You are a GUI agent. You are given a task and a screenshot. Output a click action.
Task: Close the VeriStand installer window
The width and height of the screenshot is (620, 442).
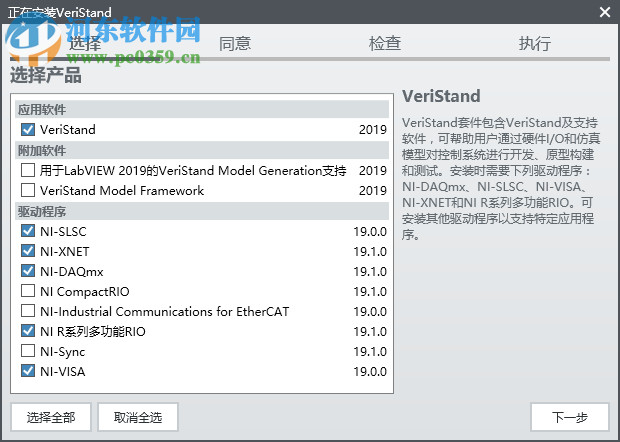[x=605, y=12]
